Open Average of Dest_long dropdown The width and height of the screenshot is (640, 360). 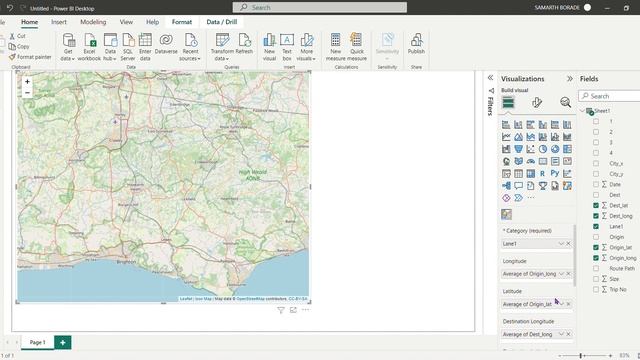(561, 334)
